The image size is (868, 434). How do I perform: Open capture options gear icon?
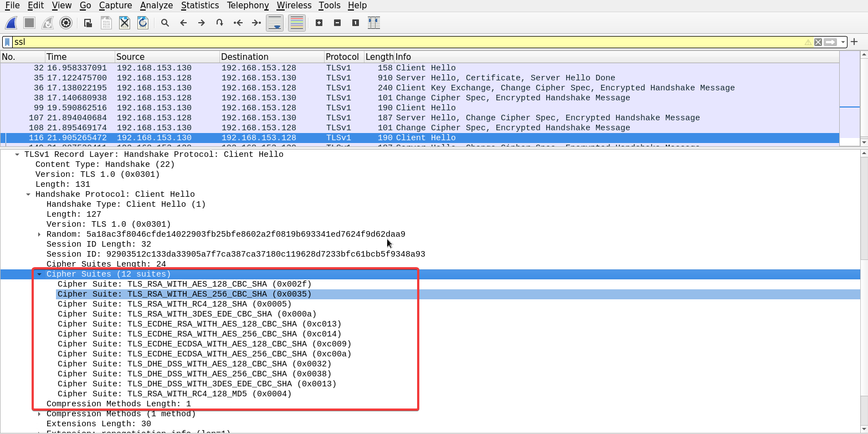(x=66, y=23)
